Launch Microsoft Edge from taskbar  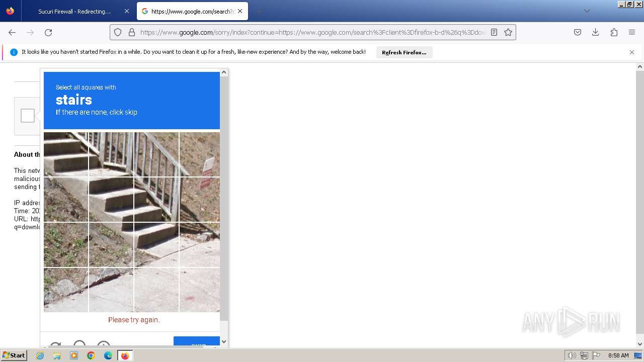tap(108, 355)
